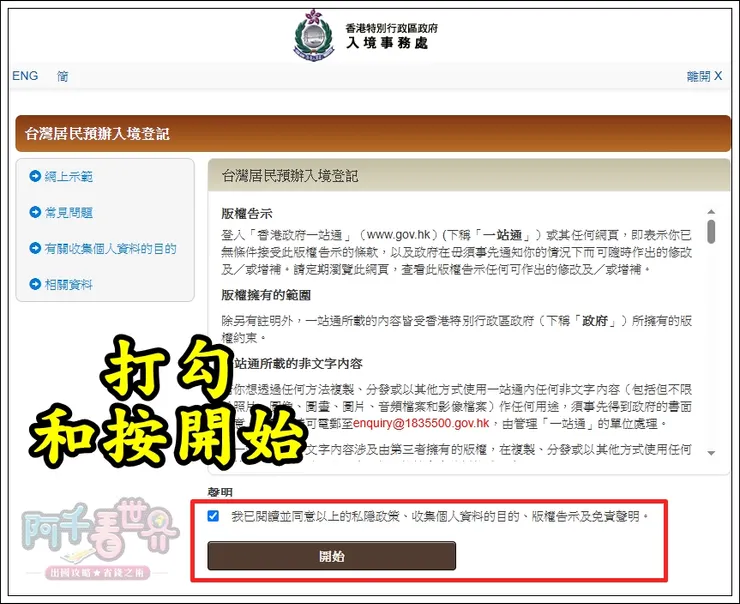740x604 pixels.
Task: Click the scroll-down arrow of notice panel
Action: 711,453
